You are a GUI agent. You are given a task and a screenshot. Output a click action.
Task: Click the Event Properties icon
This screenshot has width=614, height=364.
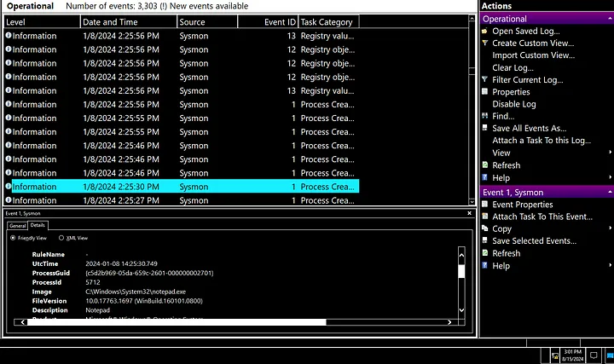coord(484,205)
